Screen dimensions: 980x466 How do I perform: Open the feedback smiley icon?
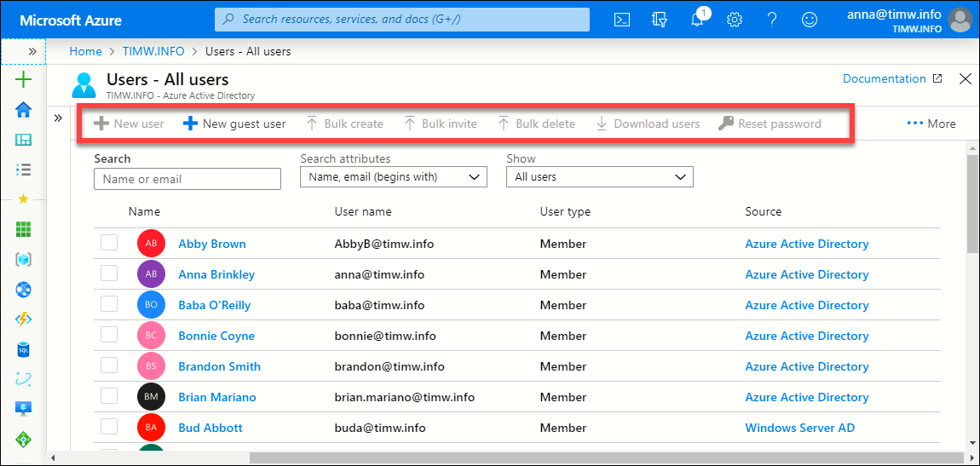click(810, 20)
